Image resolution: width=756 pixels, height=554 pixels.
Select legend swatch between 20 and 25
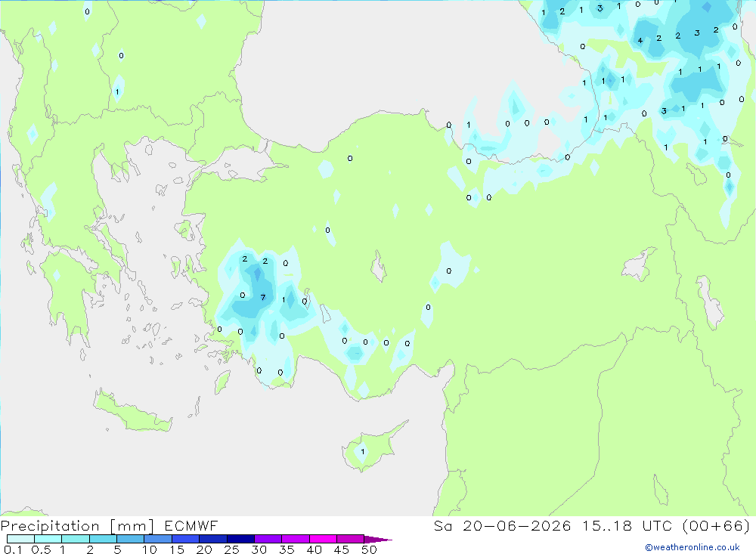point(213,539)
